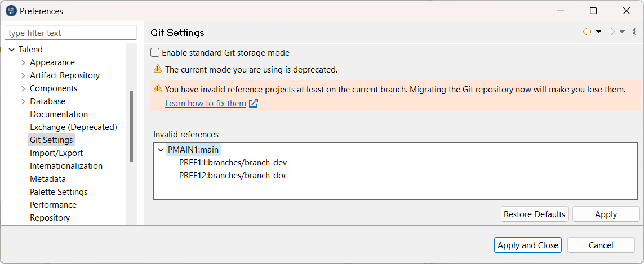Expand the Appearance preferences node
This screenshot has width=644, height=264.
point(23,62)
